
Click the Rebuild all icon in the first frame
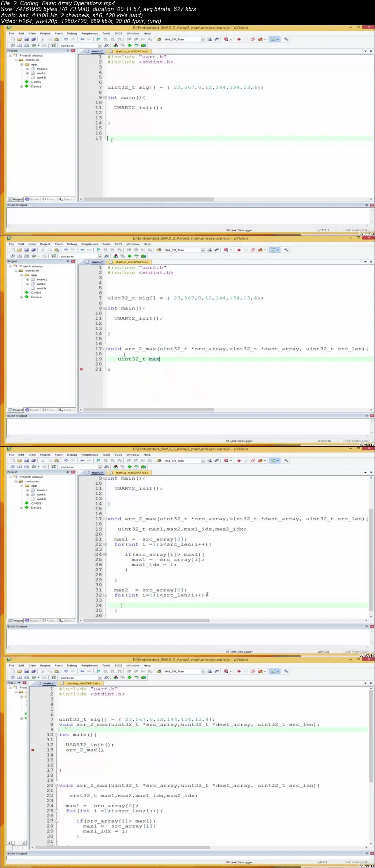[26, 45]
